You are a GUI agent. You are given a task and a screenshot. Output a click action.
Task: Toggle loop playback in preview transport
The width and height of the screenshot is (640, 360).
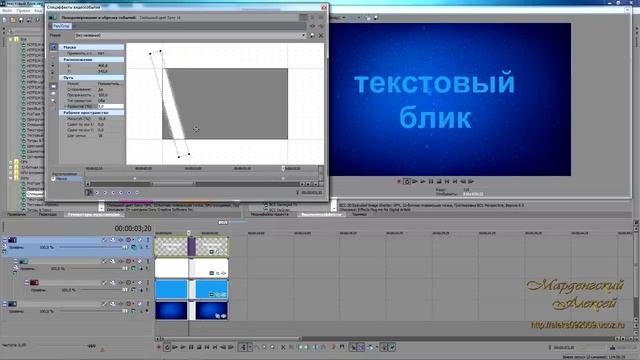click(x=407, y=181)
